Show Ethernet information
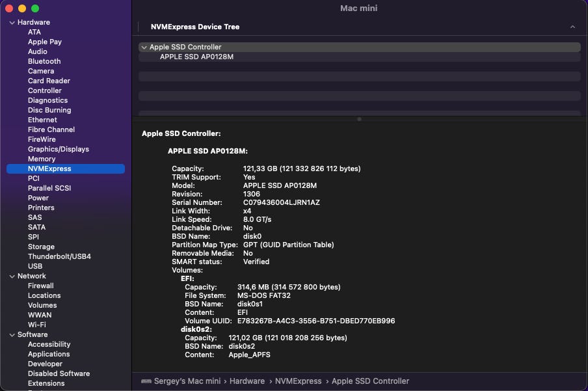 pos(42,120)
